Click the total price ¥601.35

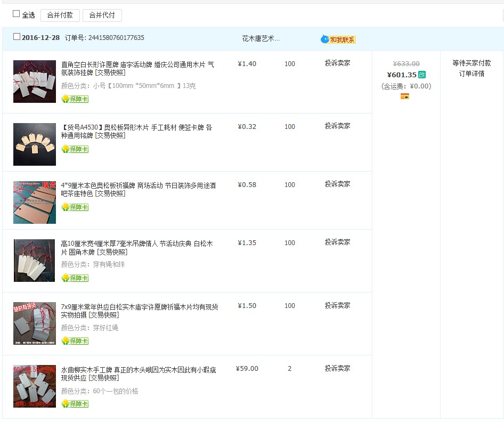coord(402,75)
